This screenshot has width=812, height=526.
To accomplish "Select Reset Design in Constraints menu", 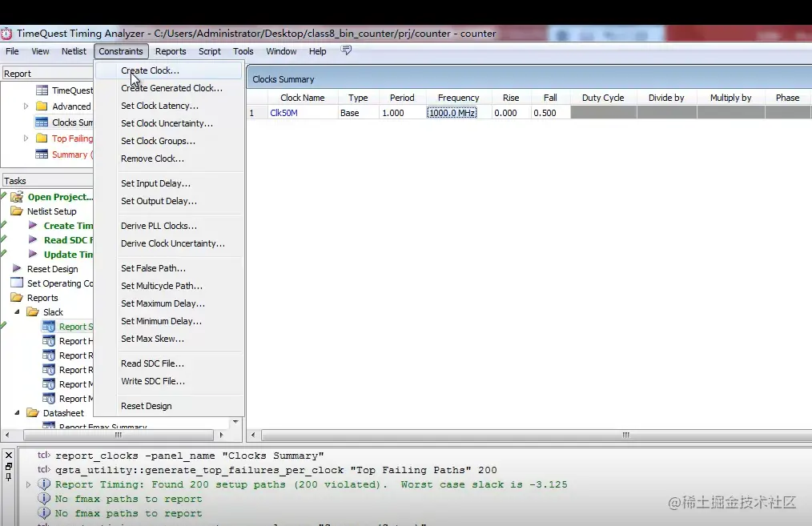I will click(169, 406).
